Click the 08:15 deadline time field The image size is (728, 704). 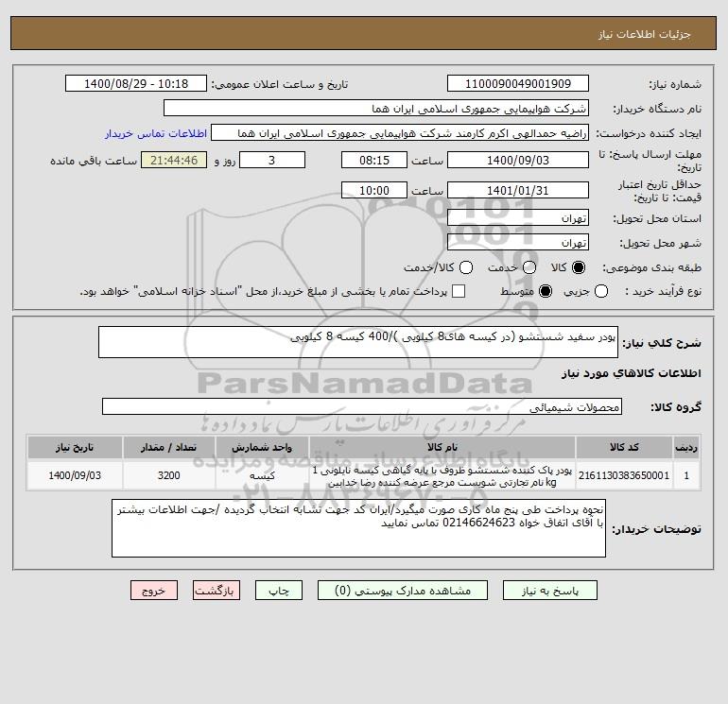[x=374, y=161]
